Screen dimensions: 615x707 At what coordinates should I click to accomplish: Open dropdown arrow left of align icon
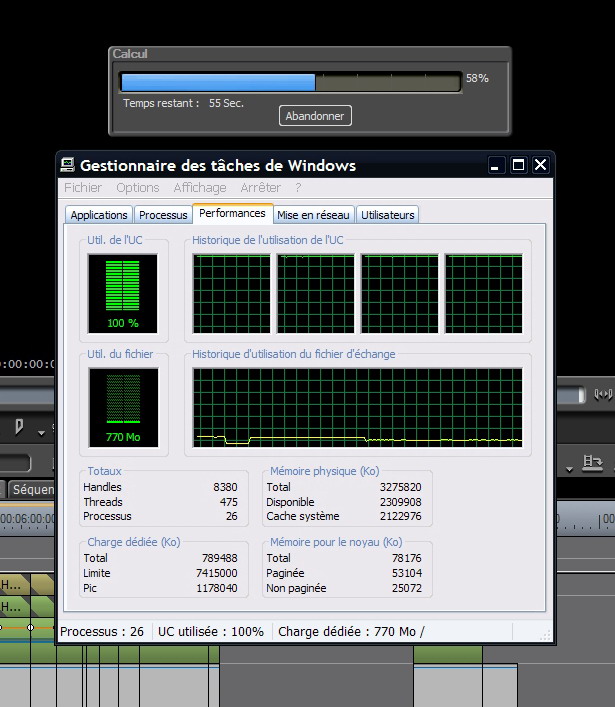[569, 470]
